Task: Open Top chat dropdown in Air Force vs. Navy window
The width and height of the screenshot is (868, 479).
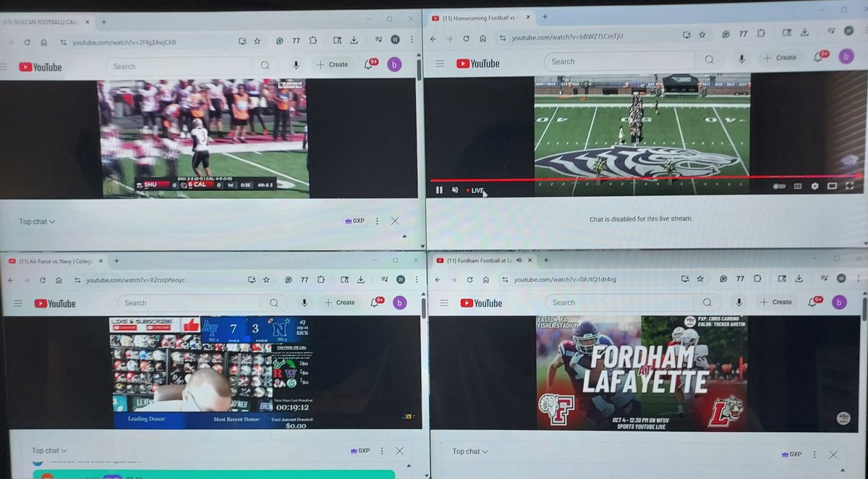Action: tap(49, 450)
